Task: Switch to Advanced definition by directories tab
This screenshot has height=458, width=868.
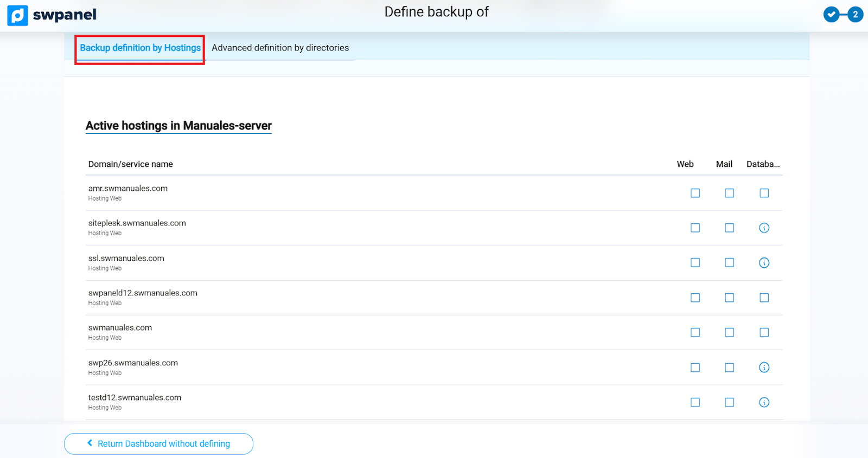Action: [280, 48]
